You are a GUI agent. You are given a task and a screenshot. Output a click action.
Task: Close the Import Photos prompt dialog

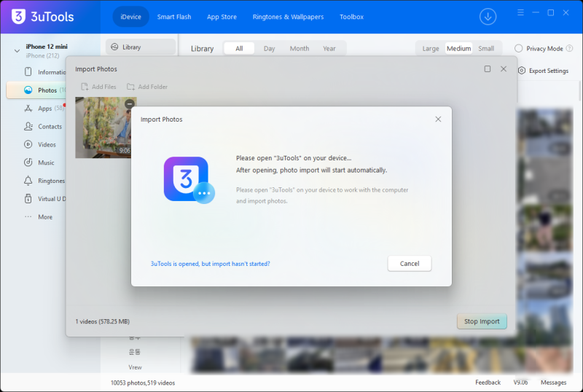tap(438, 119)
